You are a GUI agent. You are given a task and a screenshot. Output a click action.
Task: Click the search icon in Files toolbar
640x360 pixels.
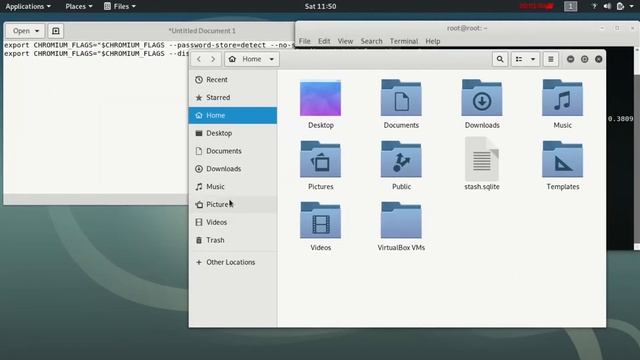pyautogui.click(x=500, y=59)
